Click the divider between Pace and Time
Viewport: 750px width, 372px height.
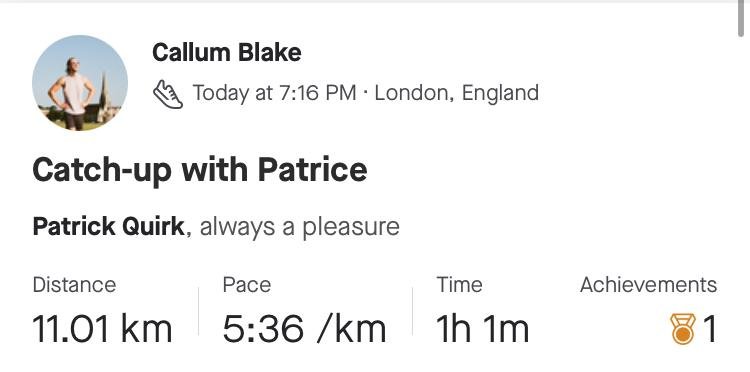click(412, 311)
